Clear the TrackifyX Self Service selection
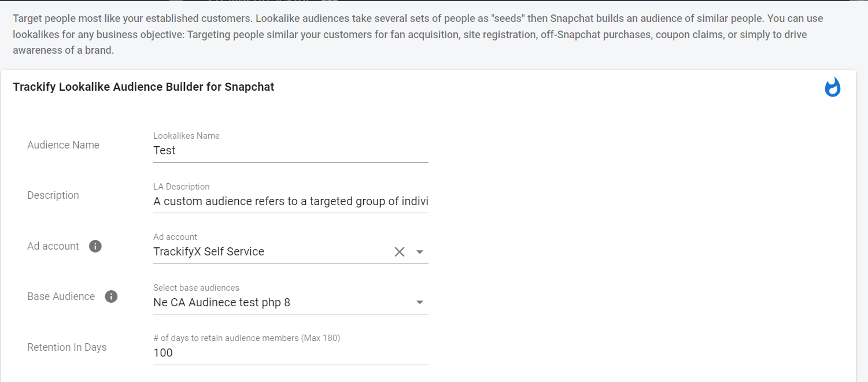 pos(400,252)
